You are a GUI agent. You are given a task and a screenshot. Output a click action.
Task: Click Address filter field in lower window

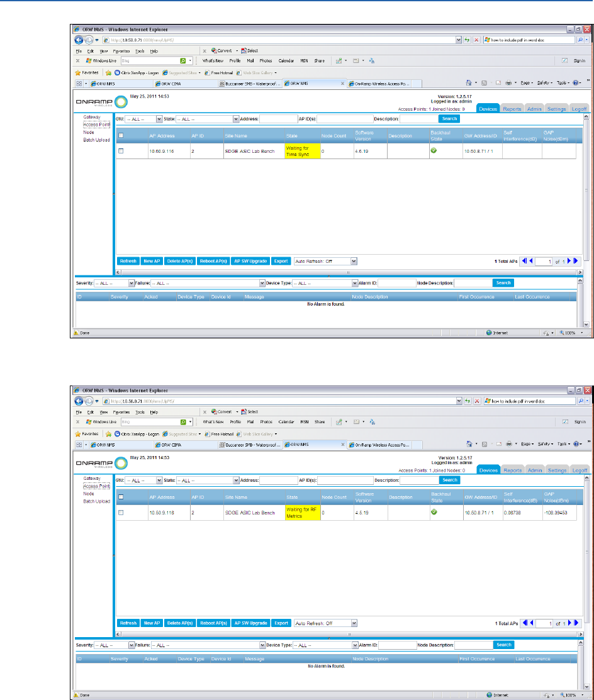click(x=279, y=481)
